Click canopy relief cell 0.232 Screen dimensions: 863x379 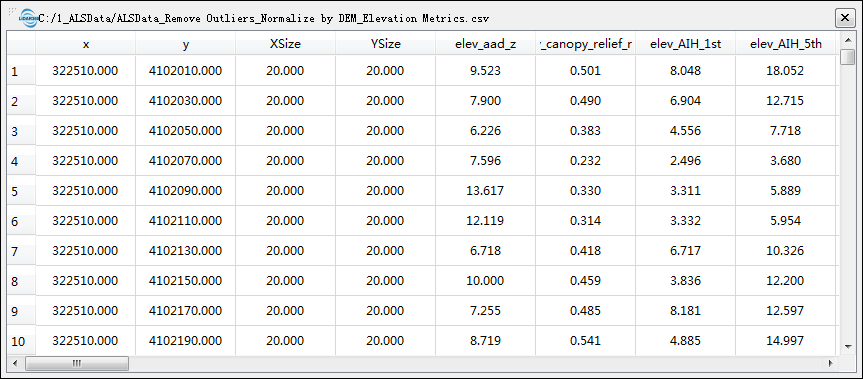coord(586,161)
